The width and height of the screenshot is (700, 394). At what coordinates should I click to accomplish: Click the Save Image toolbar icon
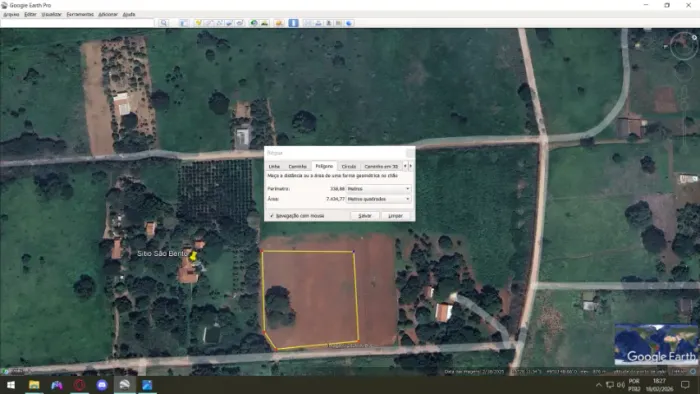tap(328, 23)
